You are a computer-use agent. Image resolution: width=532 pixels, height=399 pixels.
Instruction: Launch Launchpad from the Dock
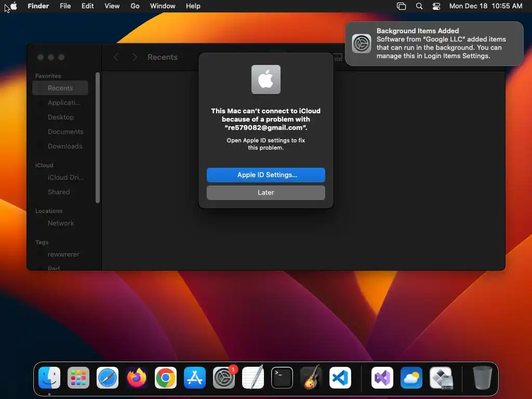[78, 378]
